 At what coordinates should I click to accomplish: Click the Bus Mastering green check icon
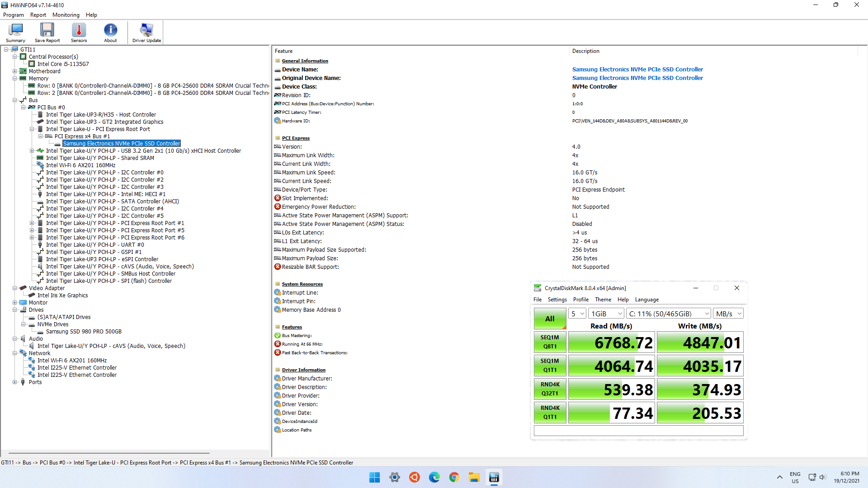pyautogui.click(x=278, y=335)
